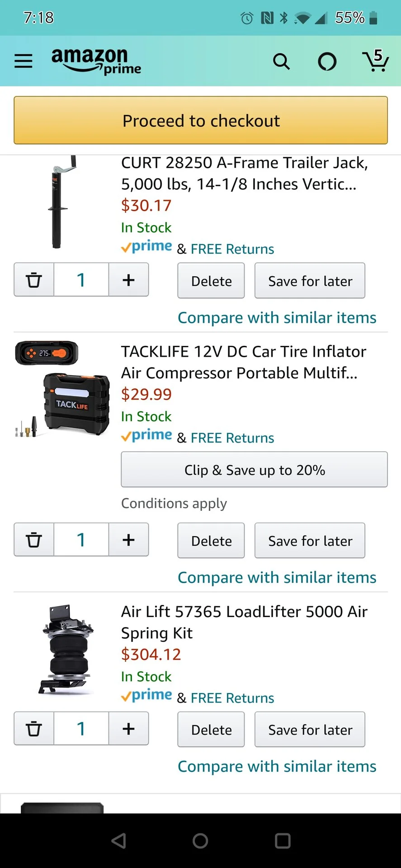
Task: Save the CURT Trailer Jack for later
Action: 310,281
